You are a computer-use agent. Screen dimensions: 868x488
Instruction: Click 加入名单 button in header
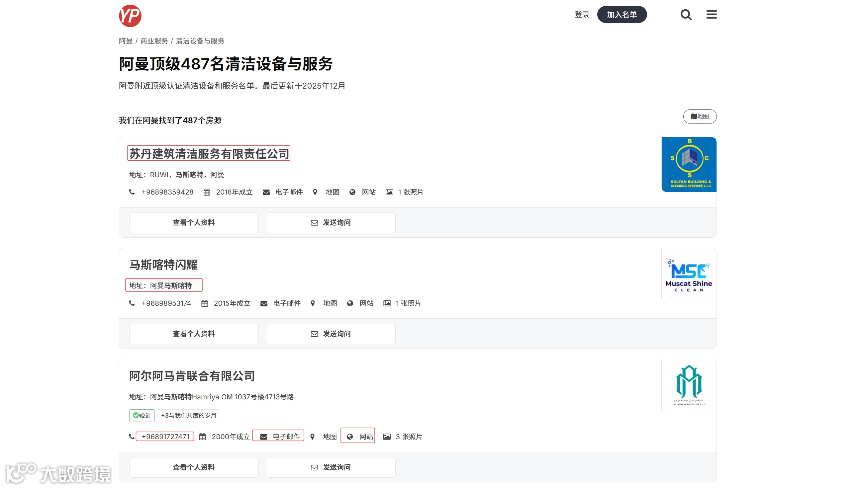click(x=622, y=15)
